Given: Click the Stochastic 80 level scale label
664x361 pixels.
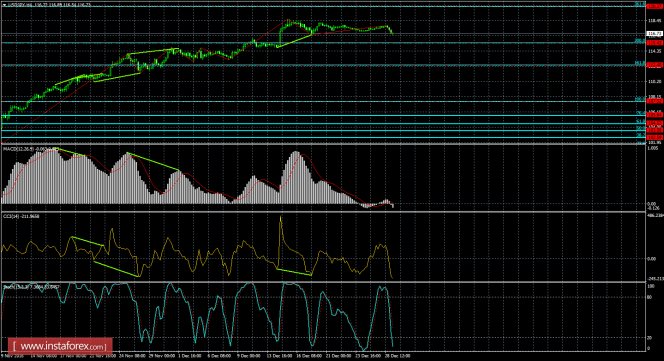Looking at the screenshot, I should 650,297.
